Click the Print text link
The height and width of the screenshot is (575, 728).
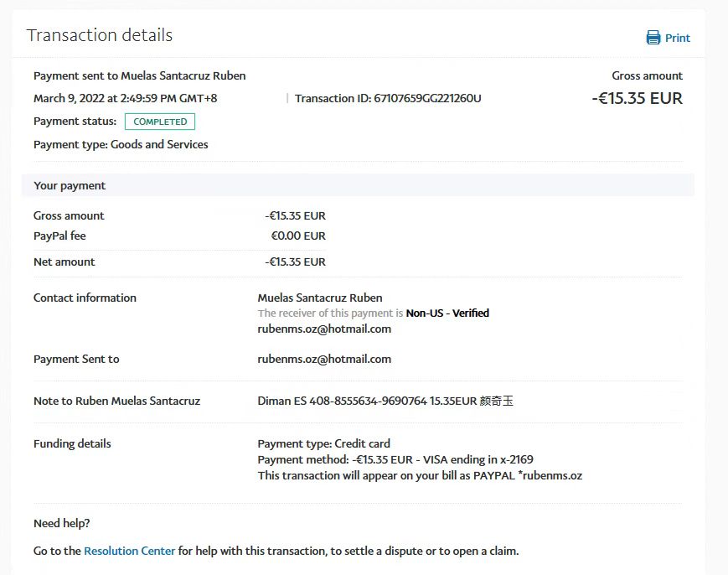(x=678, y=38)
